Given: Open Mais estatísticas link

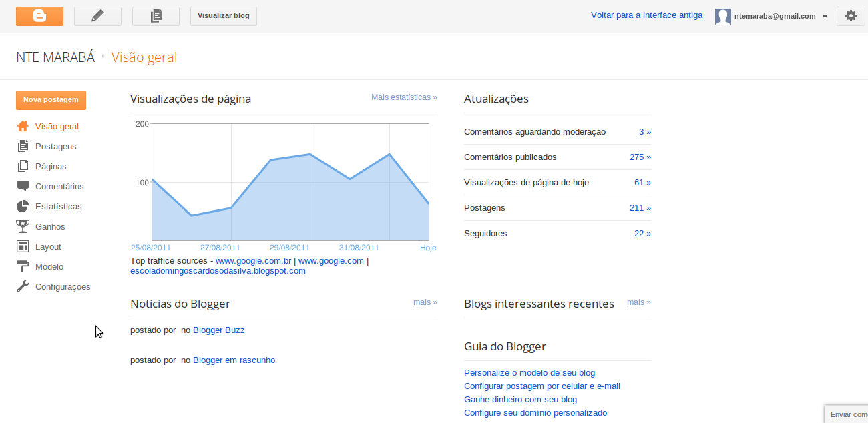Looking at the screenshot, I should [404, 97].
